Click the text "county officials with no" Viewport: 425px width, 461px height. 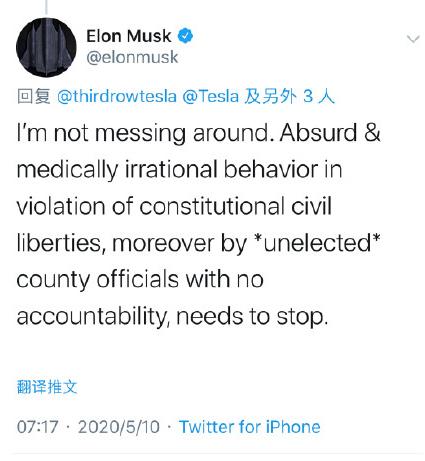click(x=140, y=279)
